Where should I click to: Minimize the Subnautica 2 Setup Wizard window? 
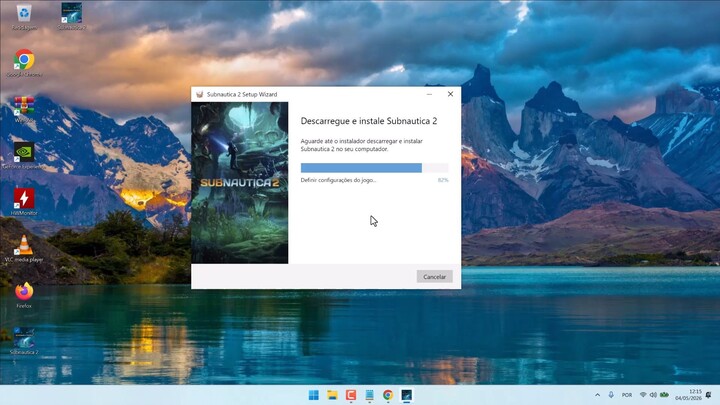pyautogui.click(x=429, y=94)
